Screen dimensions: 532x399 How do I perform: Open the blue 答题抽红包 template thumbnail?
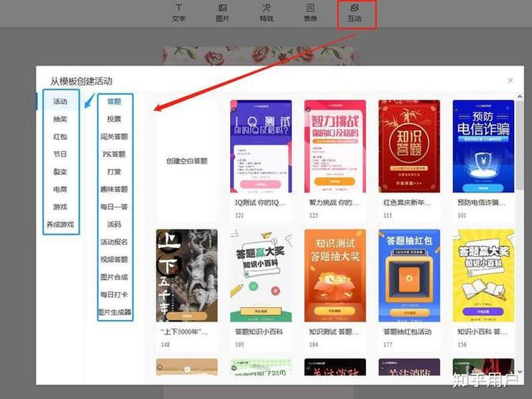tap(409, 275)
